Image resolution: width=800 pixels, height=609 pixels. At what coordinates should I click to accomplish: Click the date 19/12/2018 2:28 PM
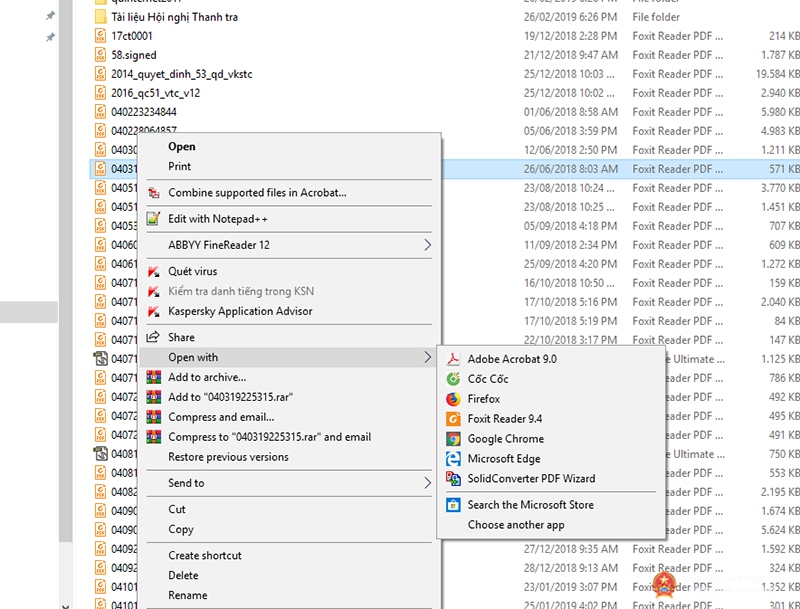point(570,36)
